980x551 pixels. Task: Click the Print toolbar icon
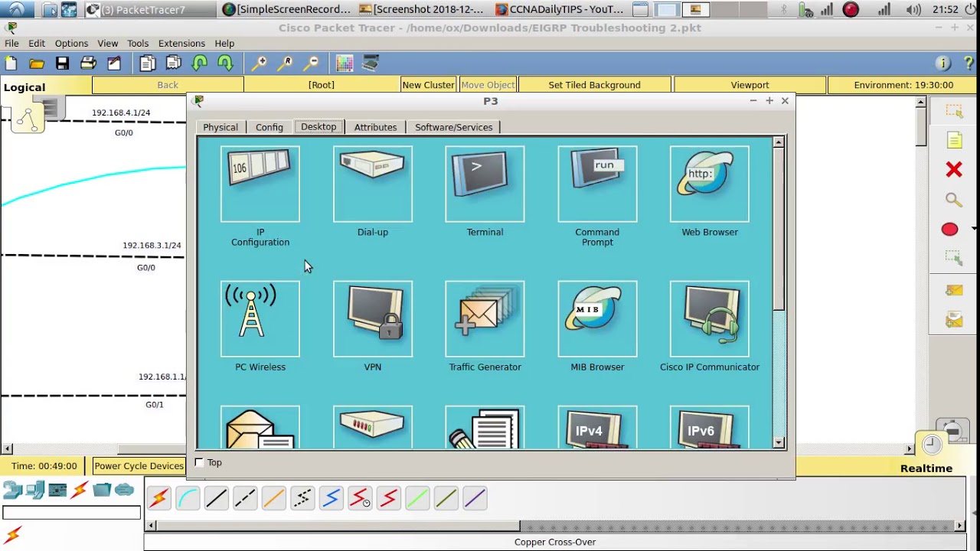pos(88,64)
